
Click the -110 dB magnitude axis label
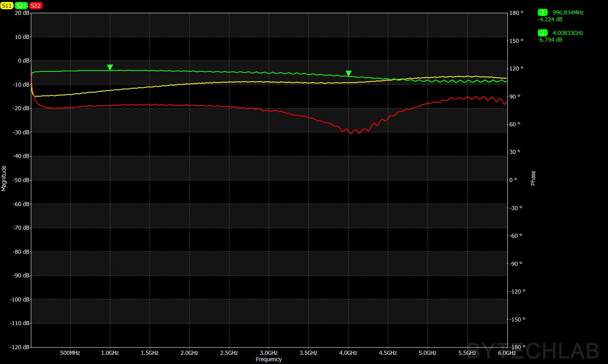click(20, 323)
